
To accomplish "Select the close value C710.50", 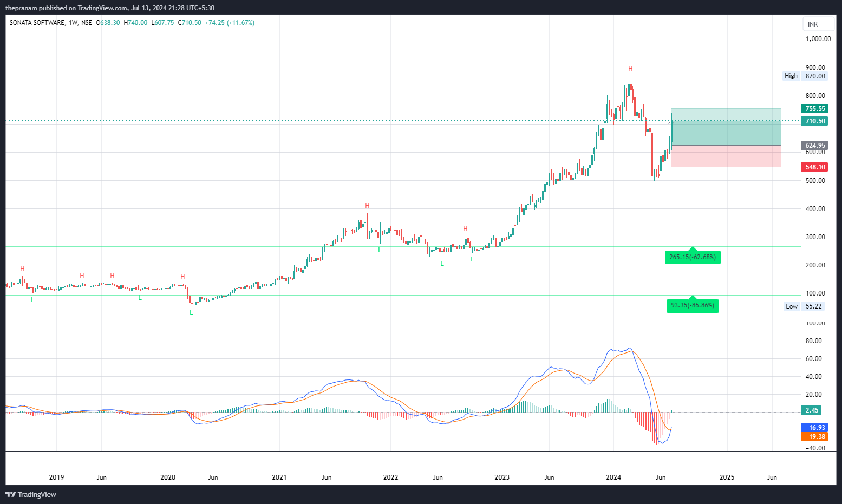I will pyautogui.click(x=190, y=23).
